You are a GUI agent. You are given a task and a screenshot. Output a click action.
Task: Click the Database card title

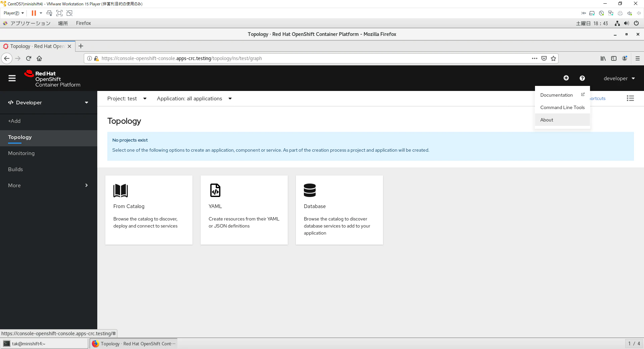coord(315,206)
